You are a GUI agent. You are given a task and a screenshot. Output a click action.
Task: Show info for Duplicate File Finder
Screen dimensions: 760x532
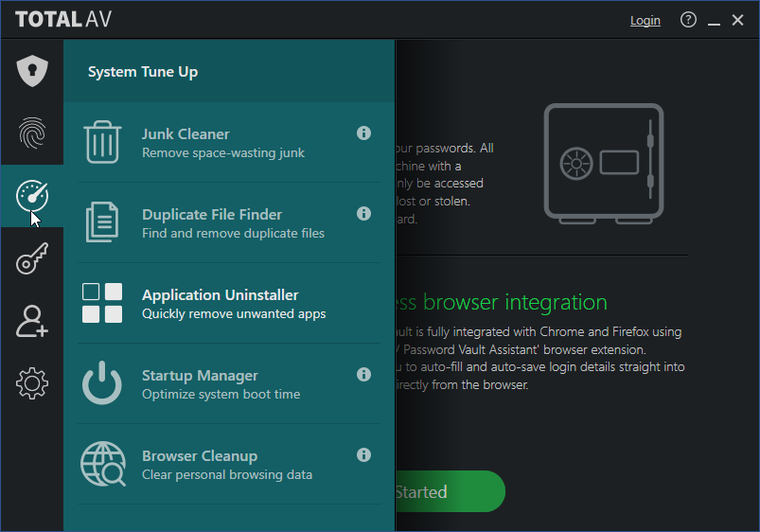pos(363,213)
